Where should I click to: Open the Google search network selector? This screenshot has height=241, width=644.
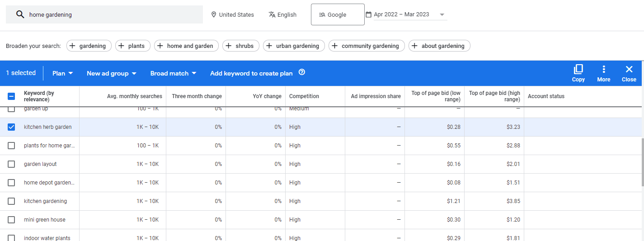pos(337,14)
